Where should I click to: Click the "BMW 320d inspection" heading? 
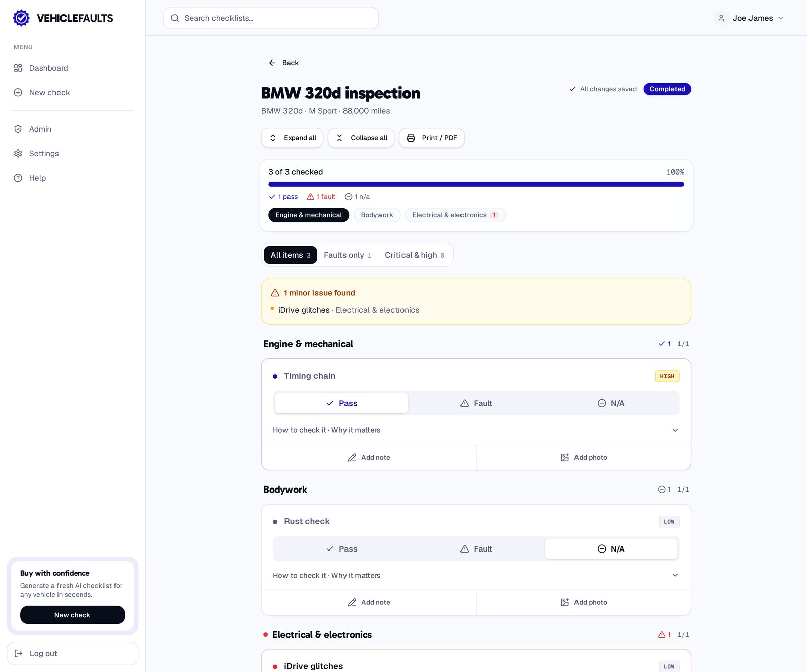click(340, 93)
